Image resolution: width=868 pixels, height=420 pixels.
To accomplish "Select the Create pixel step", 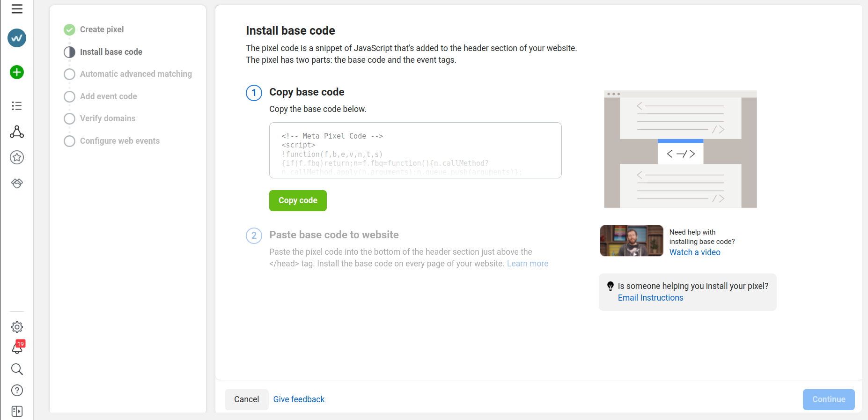I will pos(102,29).
